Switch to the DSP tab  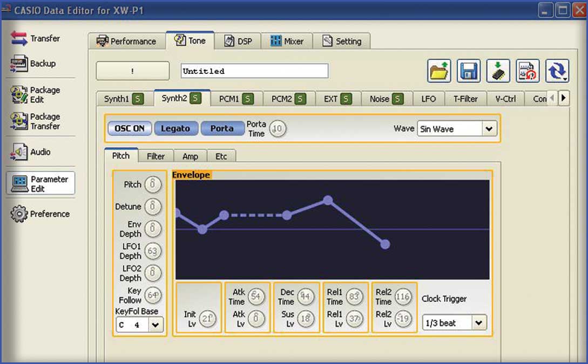tap(238, 41)
